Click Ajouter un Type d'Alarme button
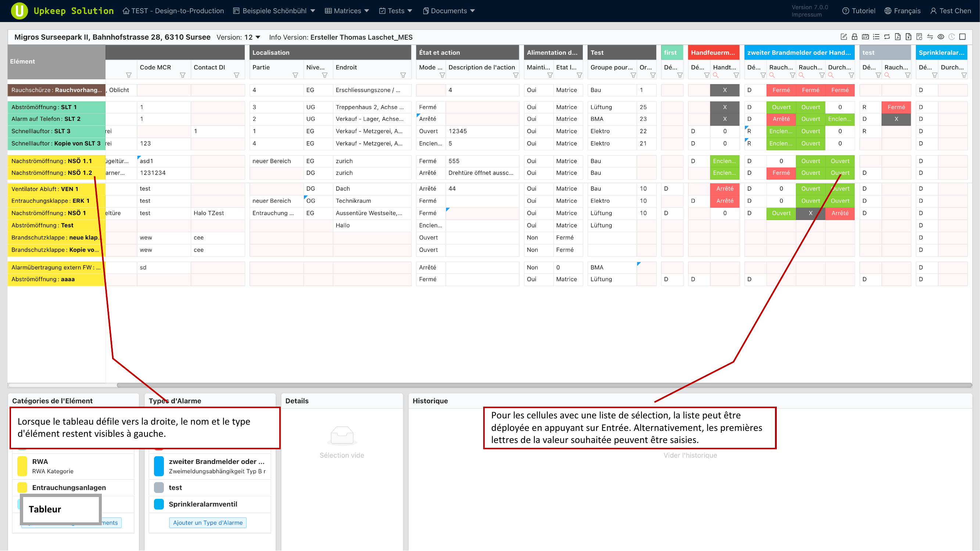Viewport: 980px width, 551px height. [208, 523]
